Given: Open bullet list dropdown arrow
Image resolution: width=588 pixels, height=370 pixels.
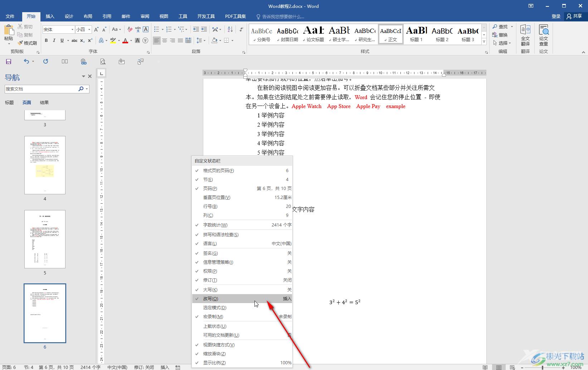Looking at the screenshot, I should click(x=162, y=29).
